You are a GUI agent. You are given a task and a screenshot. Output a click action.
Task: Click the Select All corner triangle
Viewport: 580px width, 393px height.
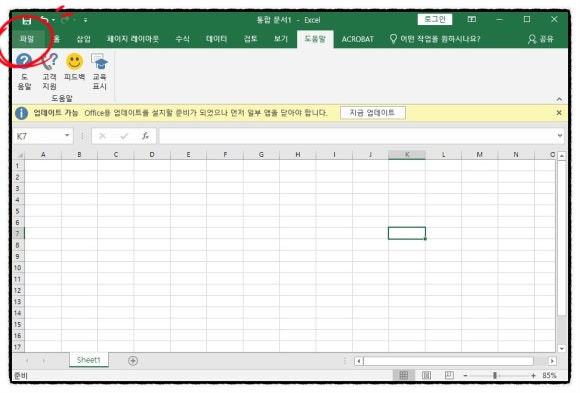pyautogui.click(x=19, y=155)
